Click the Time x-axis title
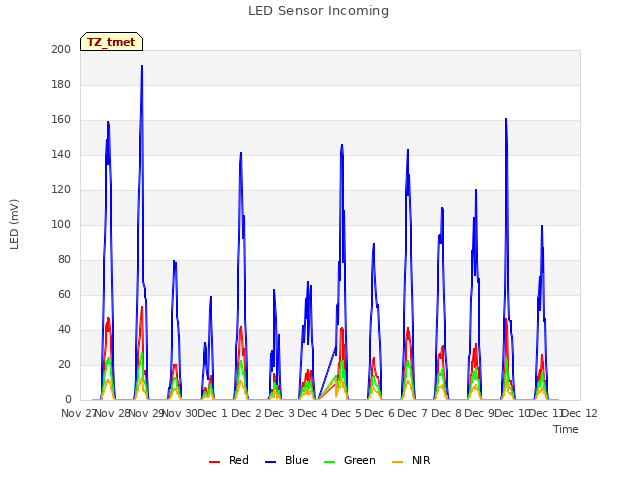 (x=566, y=429)
